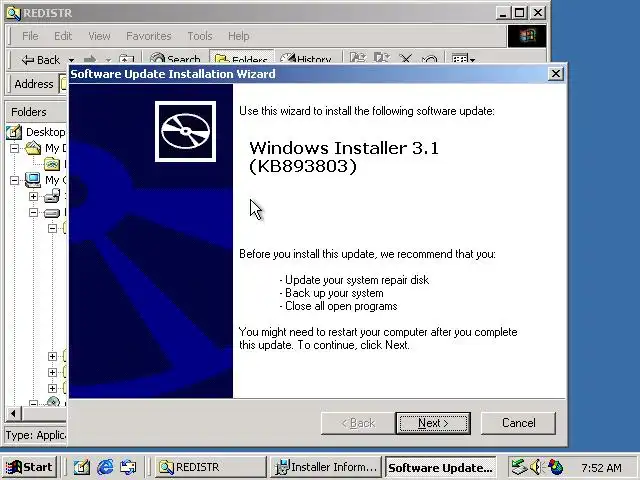Expand the floppy drive tree node

pyautogui.click(x=33, y=196)
